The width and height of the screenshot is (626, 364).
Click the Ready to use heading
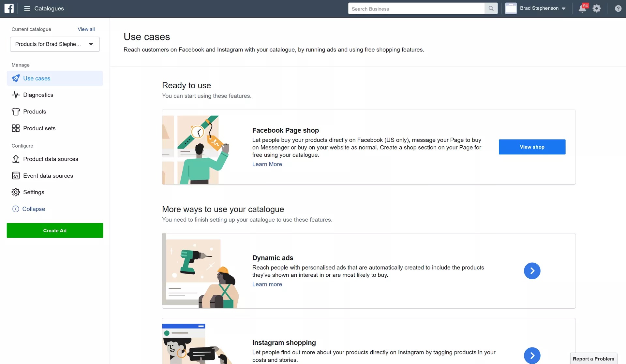click(x=186, y=85)
